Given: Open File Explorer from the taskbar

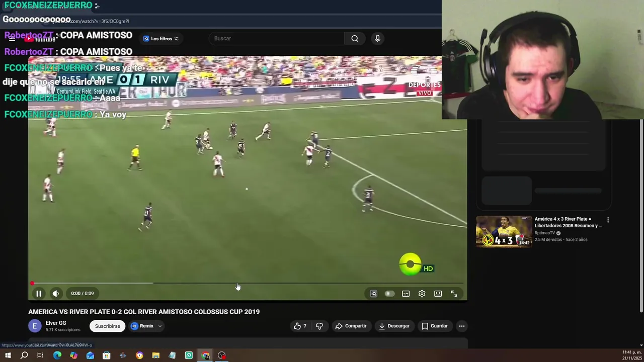Looking at the screenshot, I should click(x=156, y=355).
